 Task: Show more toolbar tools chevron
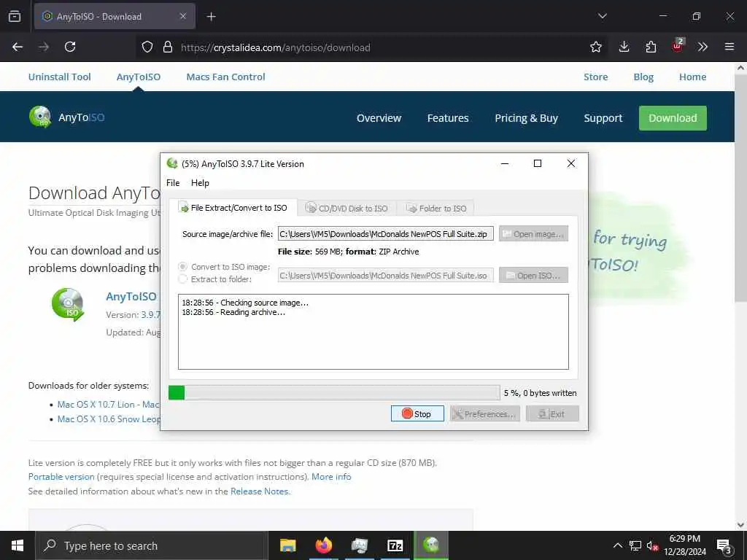pos(703,47)
